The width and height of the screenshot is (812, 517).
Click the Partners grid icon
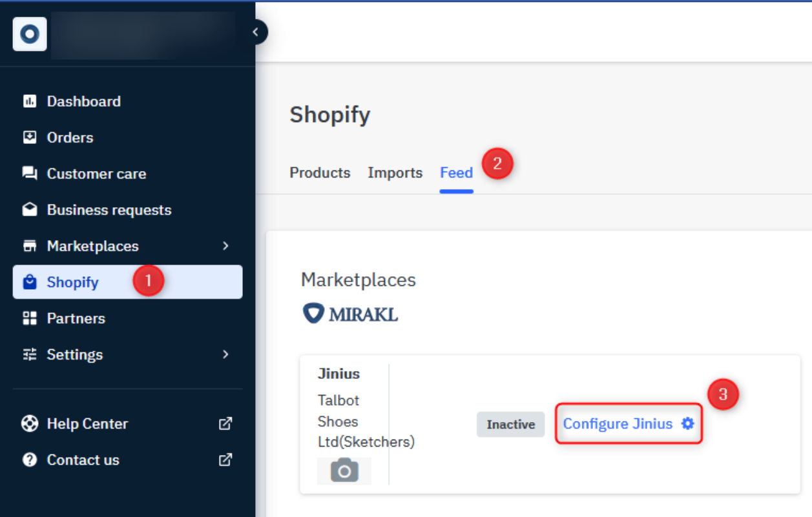coord(30,318)
